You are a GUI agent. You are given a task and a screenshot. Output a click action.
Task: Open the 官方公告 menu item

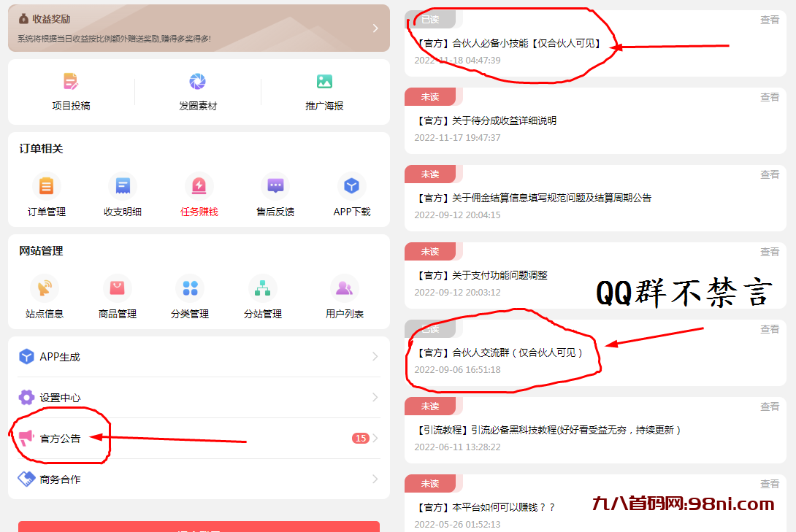pos(61,439)
